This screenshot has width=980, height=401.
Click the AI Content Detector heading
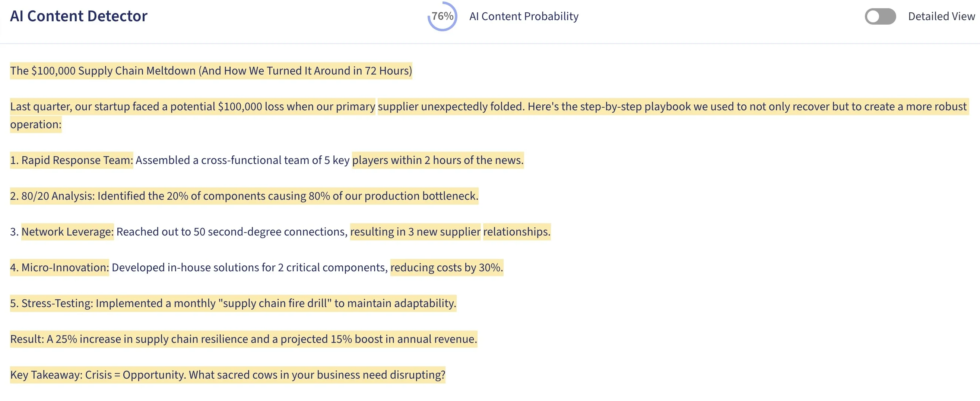[78, 16]
